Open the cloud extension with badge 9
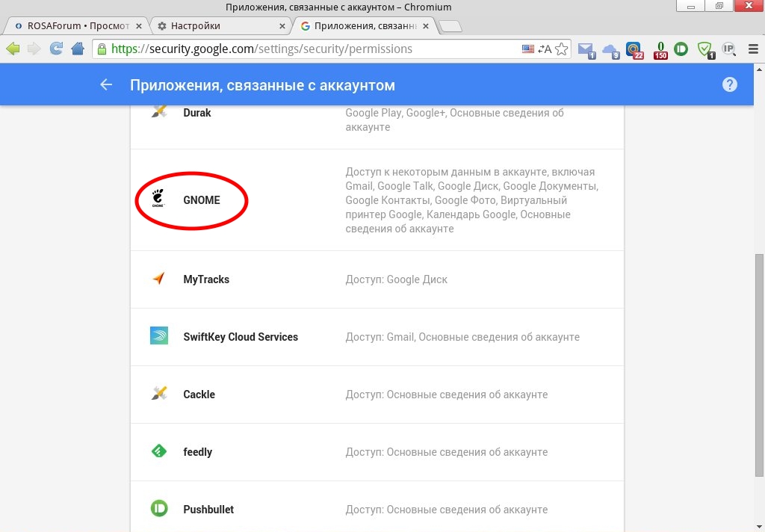 pos(611,51)
